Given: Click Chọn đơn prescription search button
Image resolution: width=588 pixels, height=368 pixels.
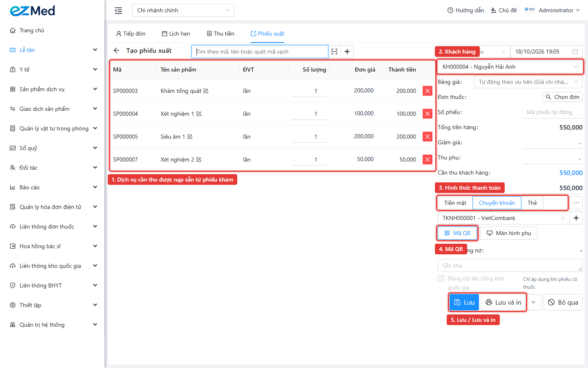Looking at the screenshot, I should (x=562, y=97).
